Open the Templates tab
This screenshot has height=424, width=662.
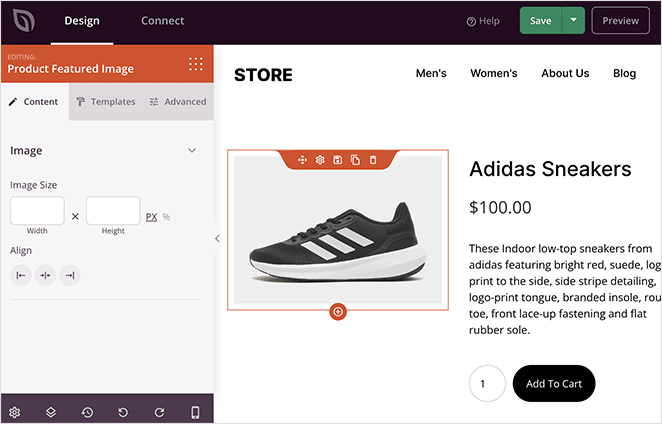coord(106,102)
